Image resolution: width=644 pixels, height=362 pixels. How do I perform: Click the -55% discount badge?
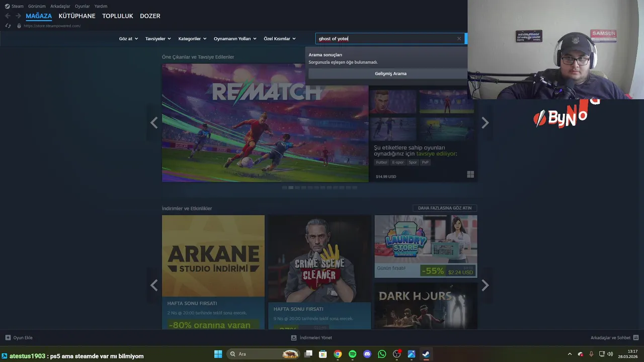coord(433,271)
